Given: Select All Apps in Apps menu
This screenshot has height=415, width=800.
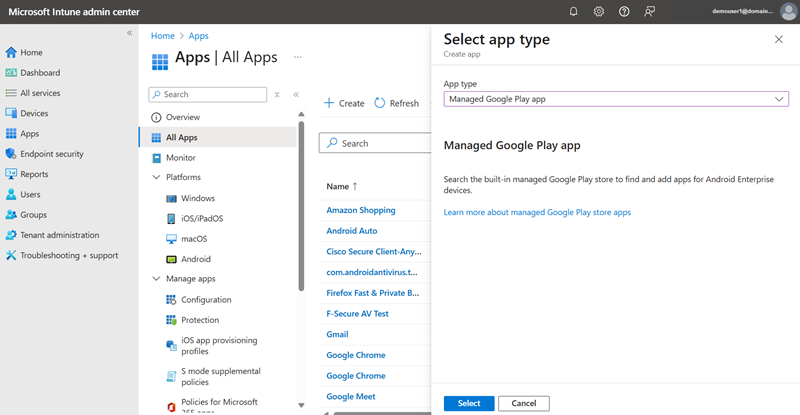Looking at the screenshot, I should click(218, 137).
